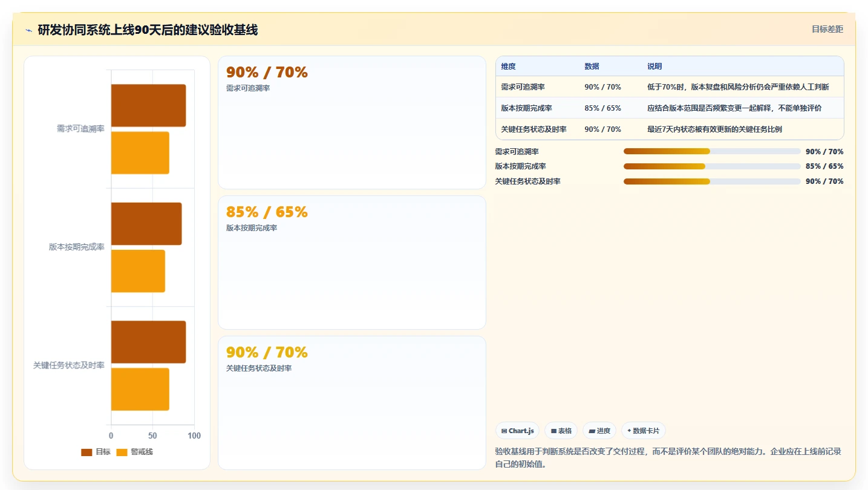Click the 90% / 70% value in 关键任务状态及时率 card
The image size is (868, 490).
[x=267, y=352]
